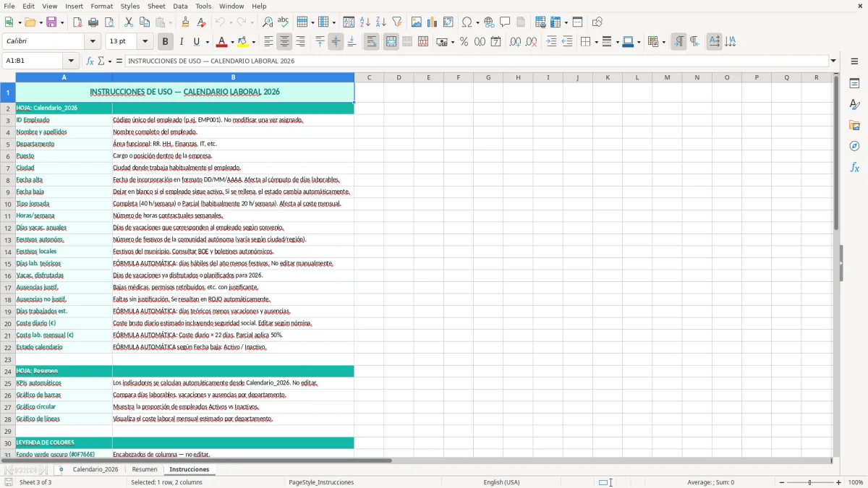Image resolution: width=868 pixels, height=488 pixels.
Task: Open sidebar Navigator compass icon
Action: click(x=854, y=146)
